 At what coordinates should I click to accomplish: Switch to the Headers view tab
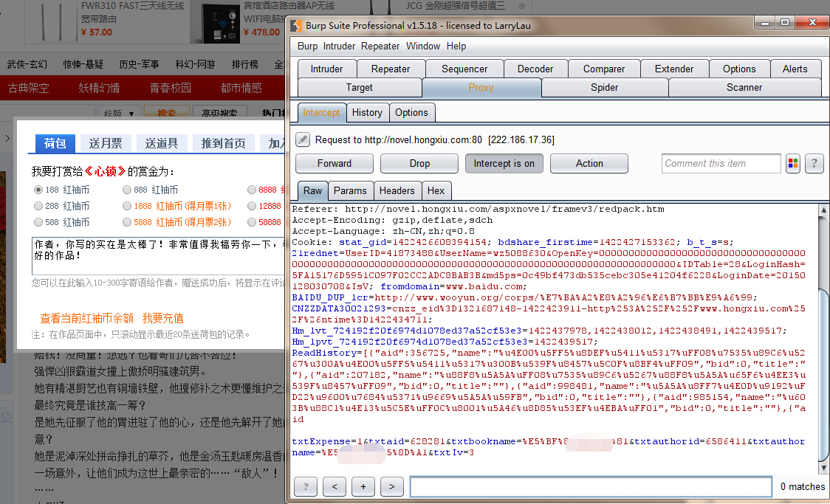(397, 190)
